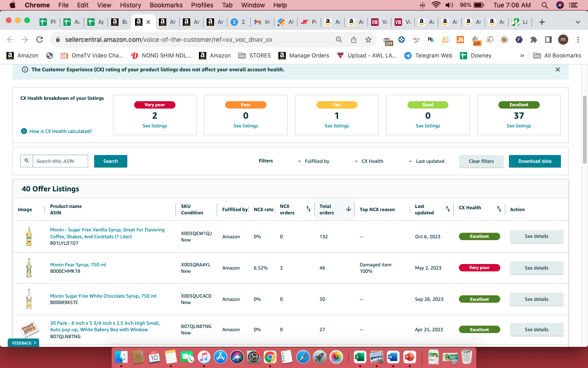
Task: Click the white bakery box product thumbnail
Action: (x=29, y=329)
